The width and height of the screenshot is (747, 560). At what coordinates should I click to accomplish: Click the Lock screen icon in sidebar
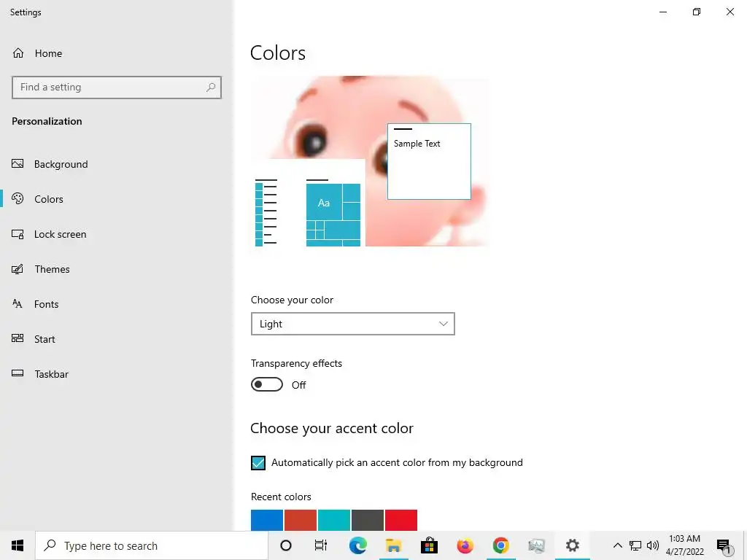pyautogui.click(x=18, y=234)
